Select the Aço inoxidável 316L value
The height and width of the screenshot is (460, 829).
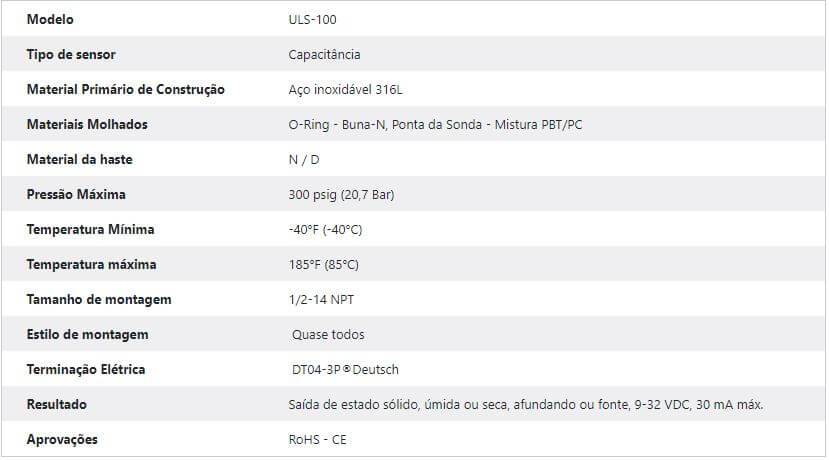(x=345, y=89)
